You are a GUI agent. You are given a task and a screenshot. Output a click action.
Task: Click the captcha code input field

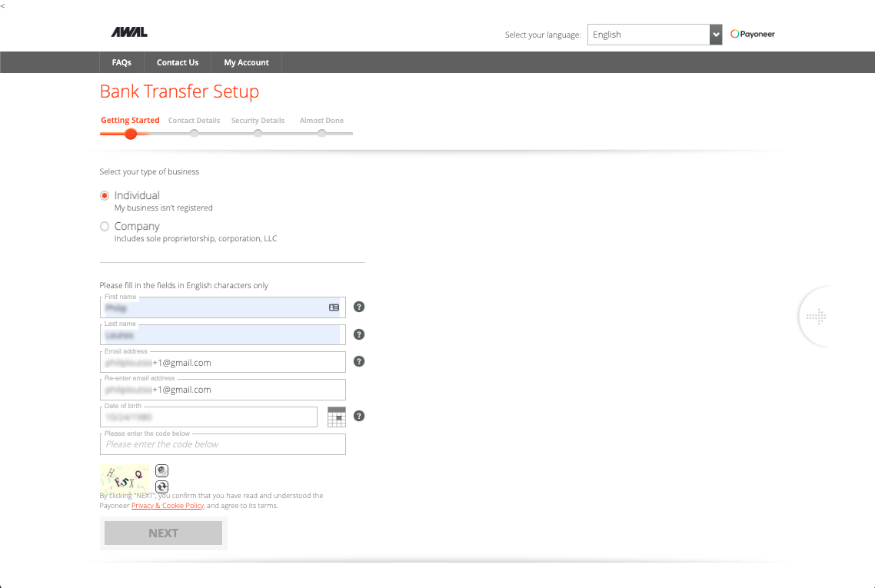(223, 444)
